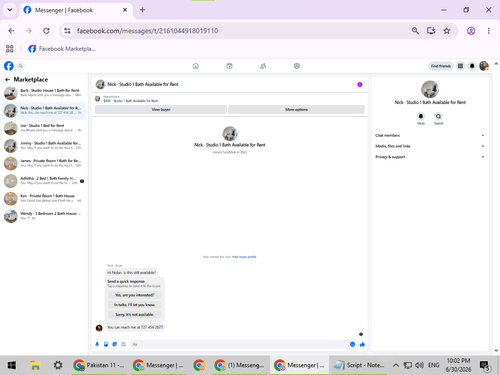Click back arrow beside Marketplace heading

[x=7, y=79]
